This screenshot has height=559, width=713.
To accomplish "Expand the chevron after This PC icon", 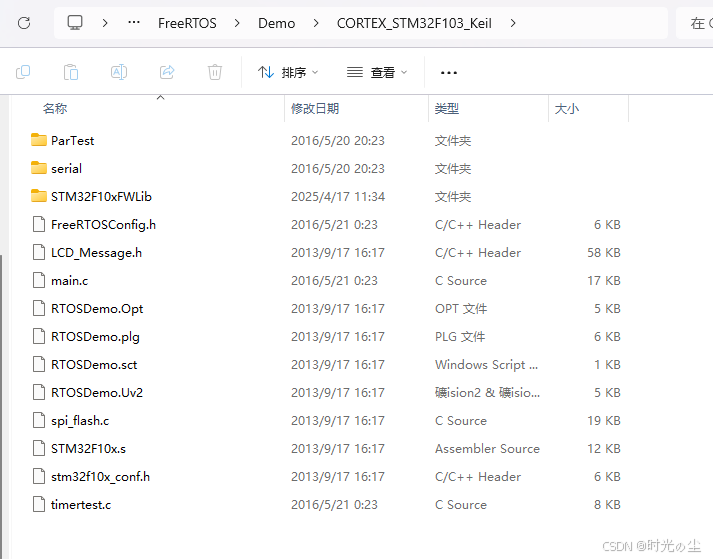I will pos(105,23).
